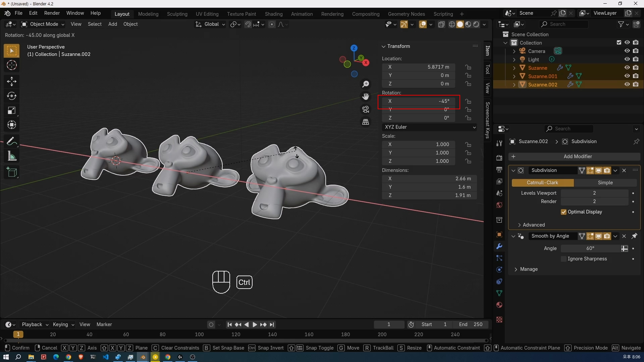Screen dimensions: 644x362
Task: Open the Tool sidebar tab
Action: point(488,69)
